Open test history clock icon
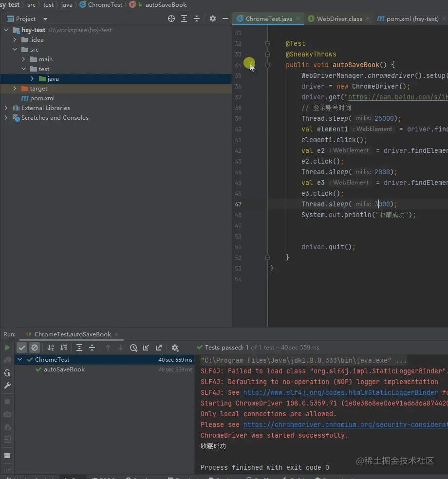Image resolution: width=448 pixels, height=479 pixels. (133, 348)
